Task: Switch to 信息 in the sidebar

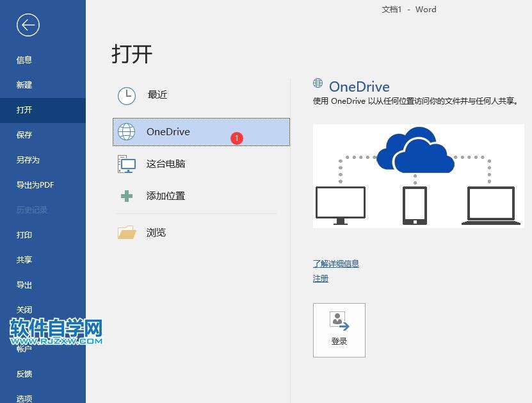Action: 24,60
